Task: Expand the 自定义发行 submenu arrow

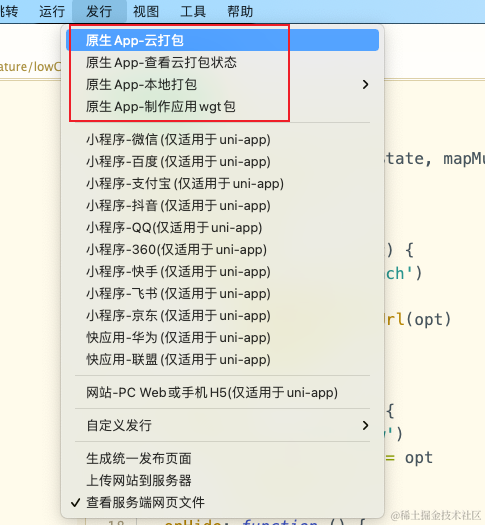Action: pos(366,425)
